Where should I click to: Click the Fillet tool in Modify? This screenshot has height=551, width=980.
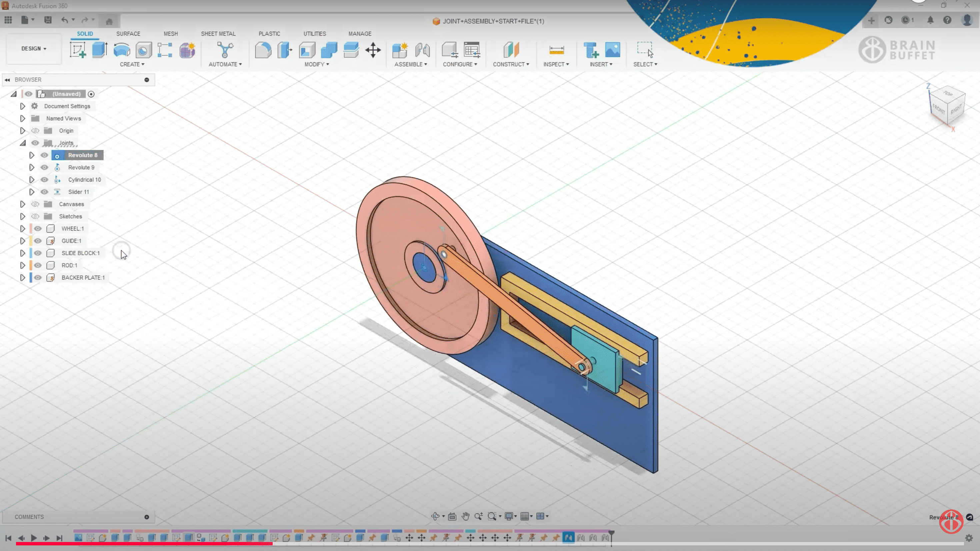263,50
